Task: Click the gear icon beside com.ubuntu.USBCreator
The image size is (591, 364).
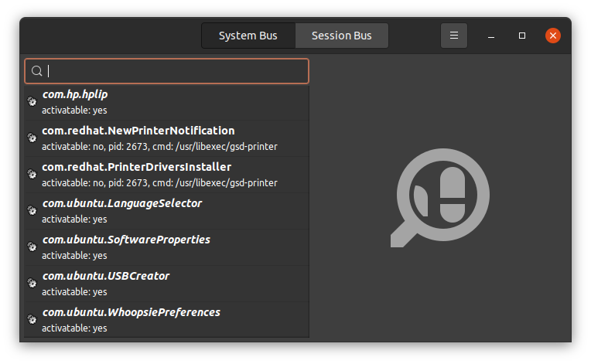Action: 32,283
